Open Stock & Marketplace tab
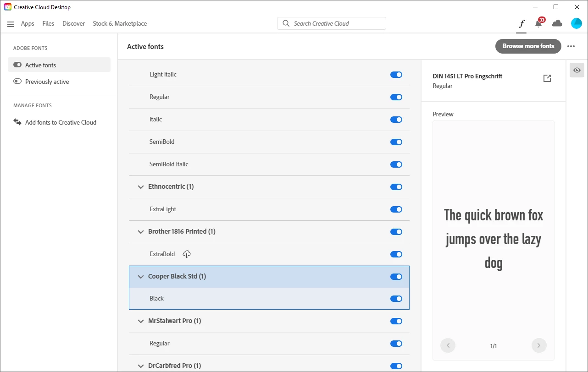588x372 pixels. [120, 23]
